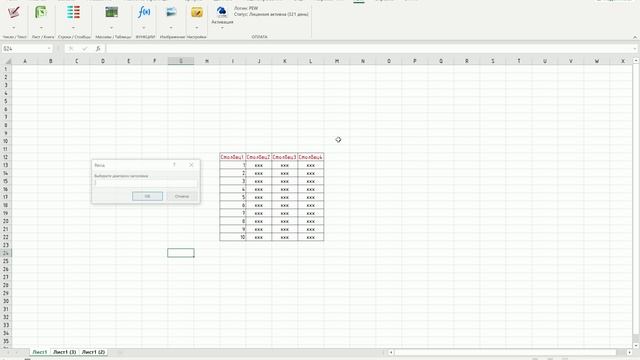Select column header G
Screen dimensions: 640x360
(x=181, y=61)
